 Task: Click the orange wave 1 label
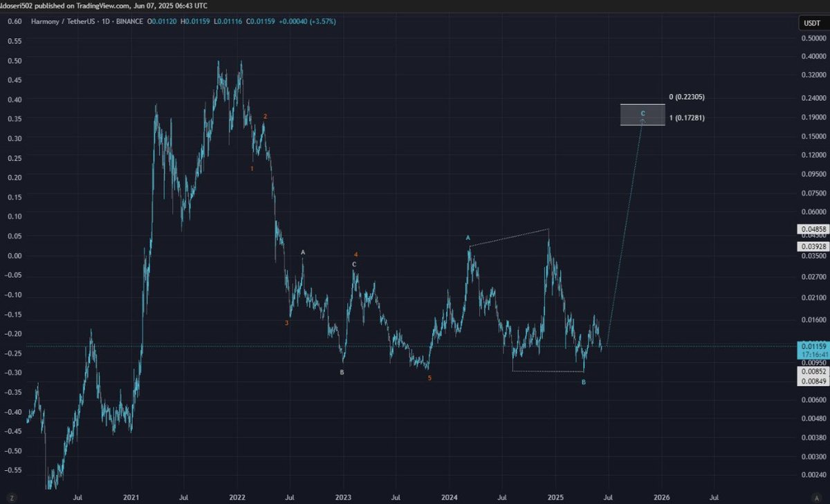pos(252,168)
